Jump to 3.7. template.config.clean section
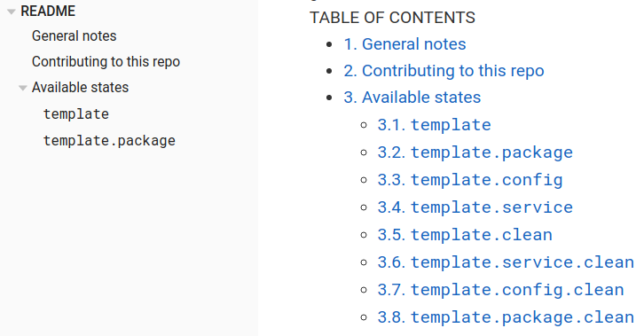This screenshot has width=644, height=336. [500, 290]
